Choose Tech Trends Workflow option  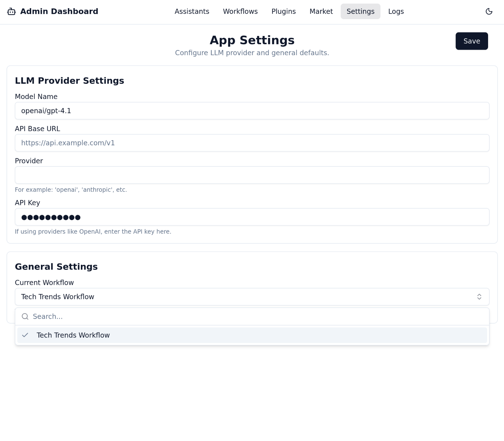[73, 335]
